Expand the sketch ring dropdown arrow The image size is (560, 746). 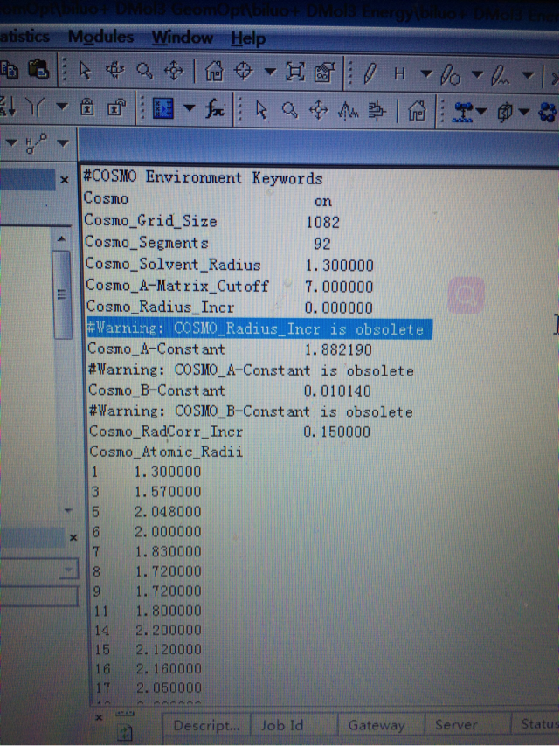477,75
